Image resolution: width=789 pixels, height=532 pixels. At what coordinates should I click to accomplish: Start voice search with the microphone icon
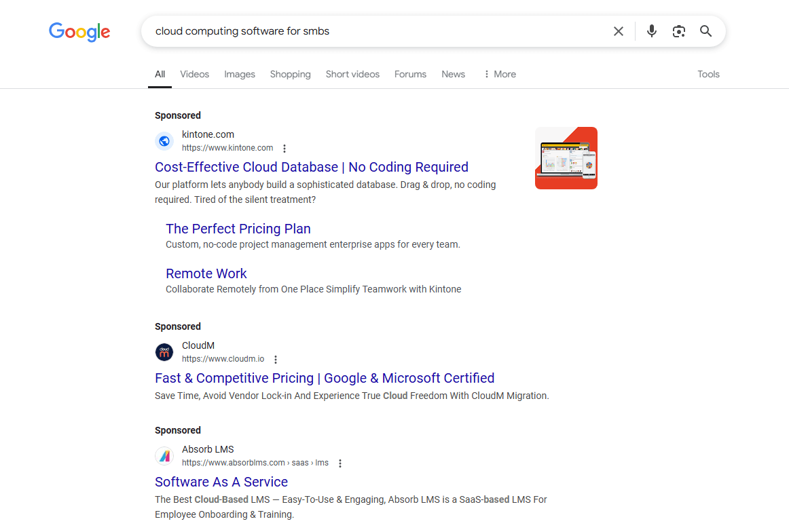[x=652, y=31]
